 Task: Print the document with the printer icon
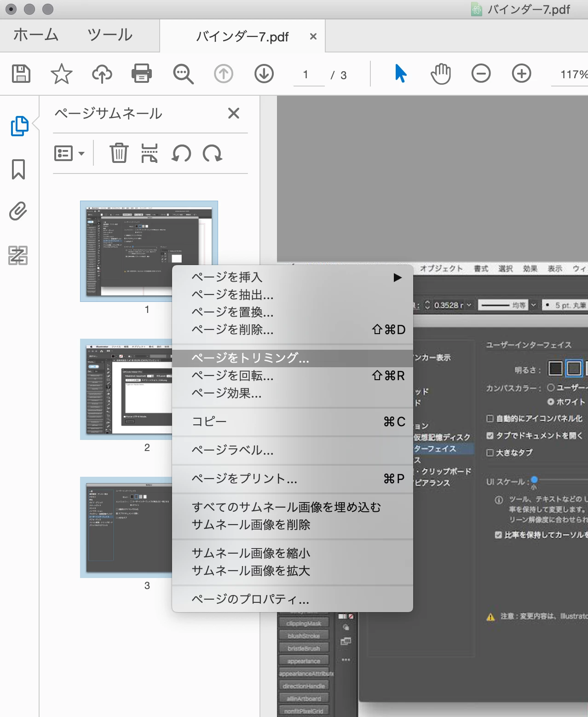[x=142, y=74]
